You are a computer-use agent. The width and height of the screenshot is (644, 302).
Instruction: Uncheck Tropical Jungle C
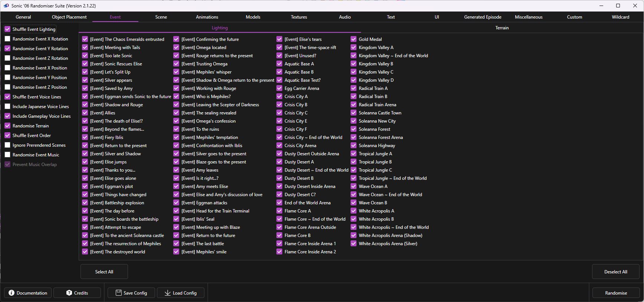pos(354,170)
